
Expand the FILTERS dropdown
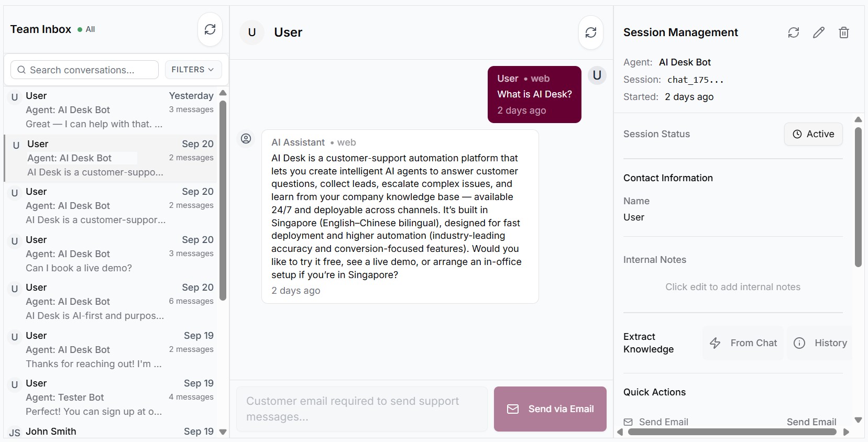tap(192, 69)
